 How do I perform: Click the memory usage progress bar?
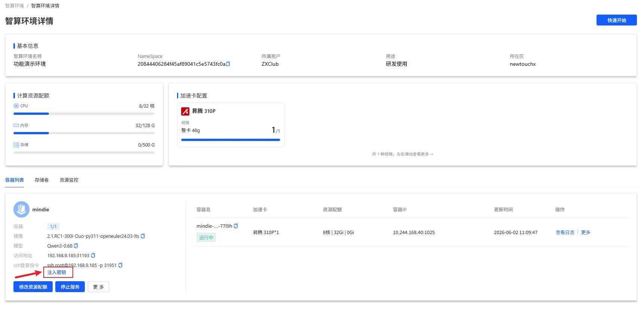coord(84,133)
